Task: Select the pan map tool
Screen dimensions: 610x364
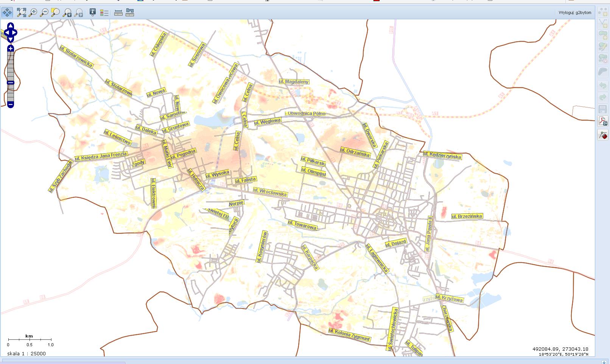Action: [x=7, y=12]
